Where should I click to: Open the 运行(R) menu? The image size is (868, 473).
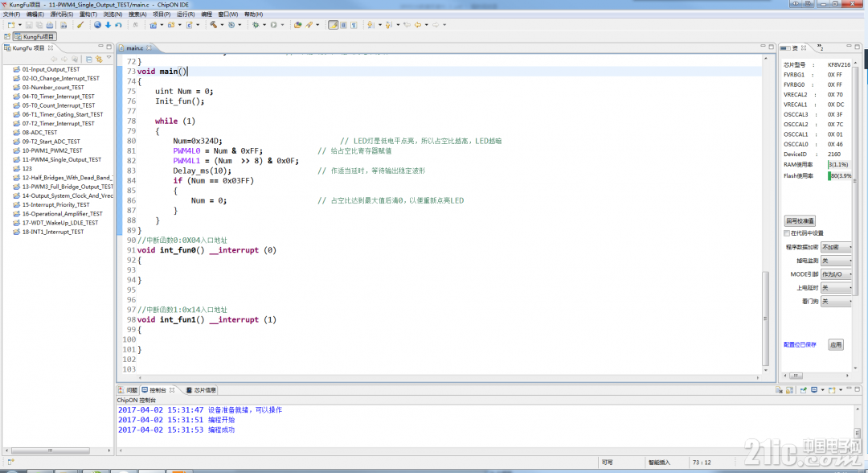[186, 14]
